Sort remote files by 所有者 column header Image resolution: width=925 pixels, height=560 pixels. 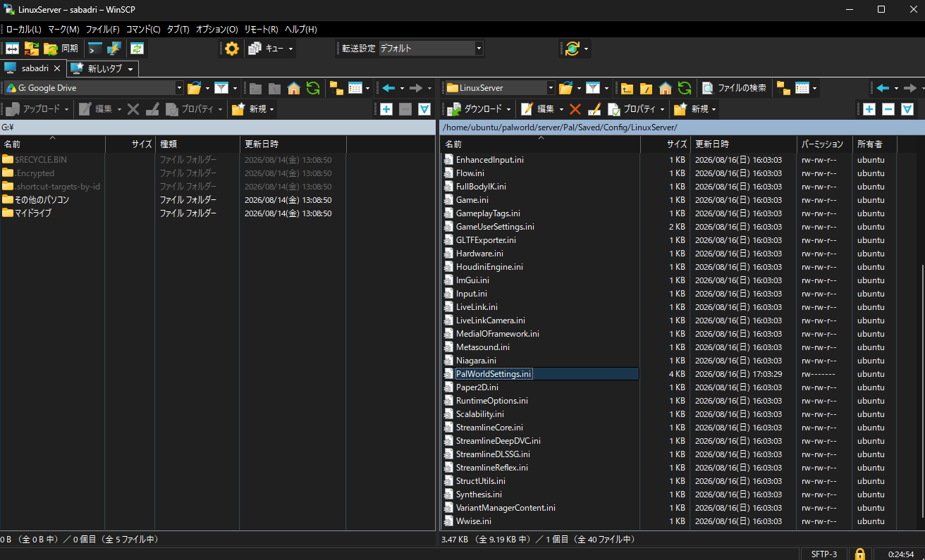(874, 144)
